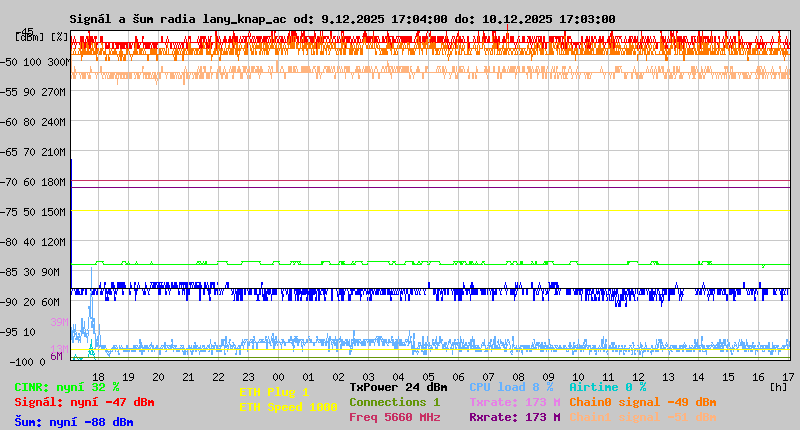The image size is (800, 430).
Task: Click the 'TxPower 24 dBm' legend text
Action: click(398, 387)
